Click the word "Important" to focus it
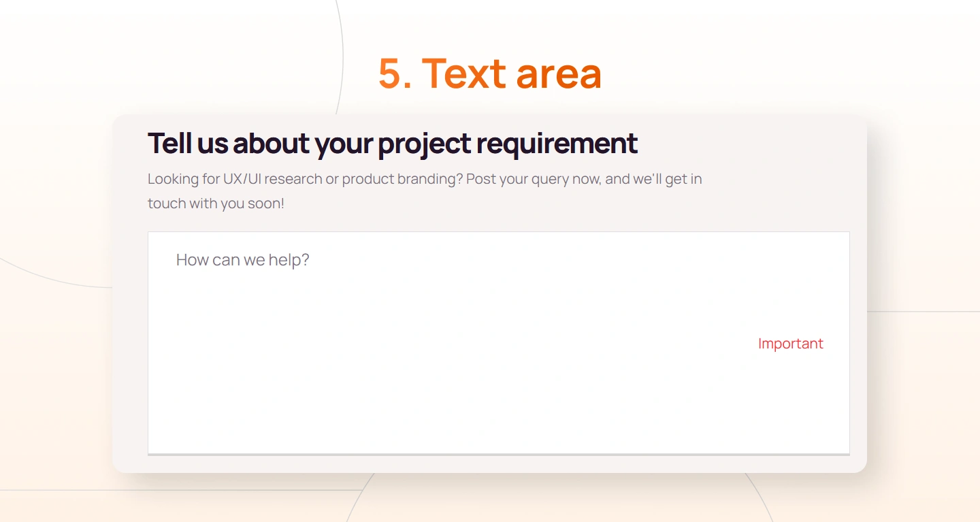Viewport: 980px width, 522px height. pos(790,343)
